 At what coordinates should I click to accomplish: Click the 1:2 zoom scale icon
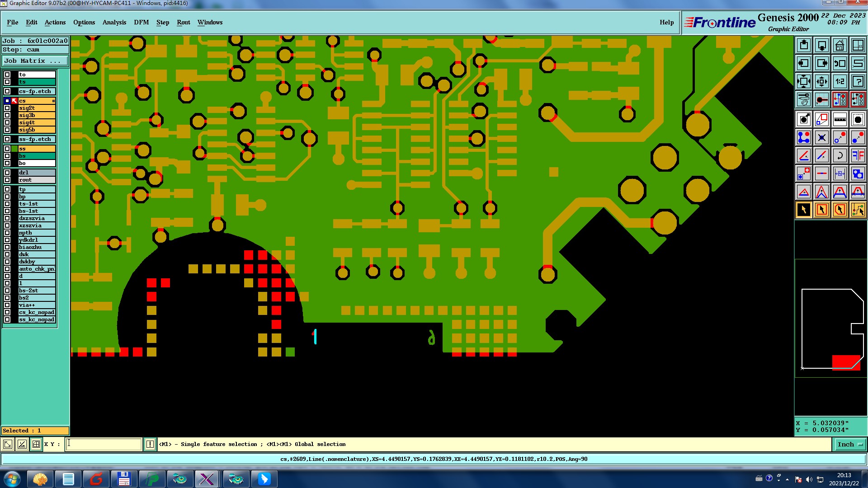[x=840, y=81]
